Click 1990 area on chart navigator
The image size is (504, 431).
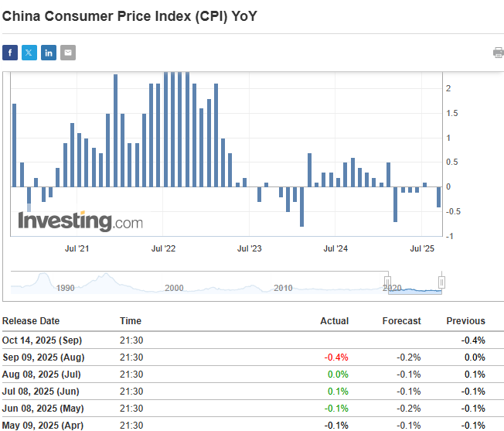coord(65,287)
